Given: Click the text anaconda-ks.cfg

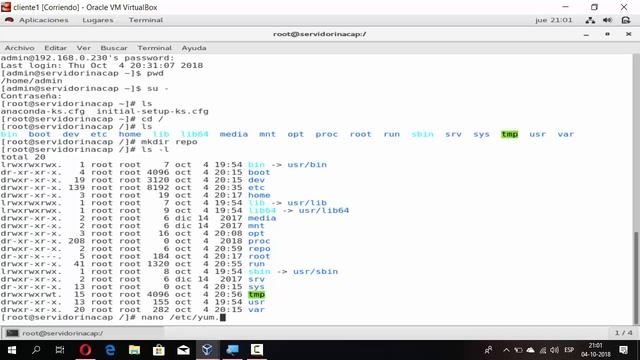Looking at the screenshot, I should coord(43,111).
